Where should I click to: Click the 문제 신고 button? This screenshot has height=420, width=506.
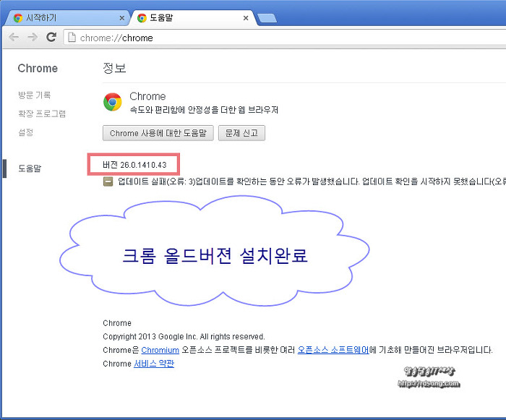[x=241, y=133]
